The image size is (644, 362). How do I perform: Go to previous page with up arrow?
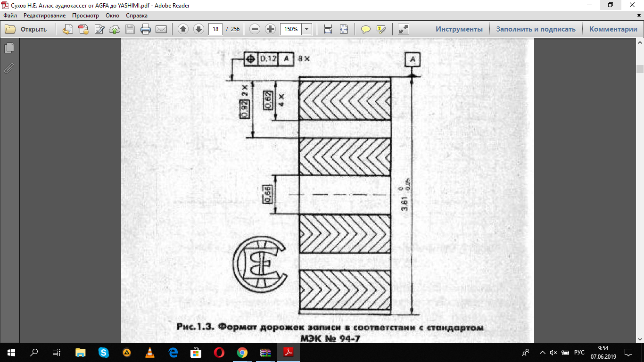tap(183, 29)
